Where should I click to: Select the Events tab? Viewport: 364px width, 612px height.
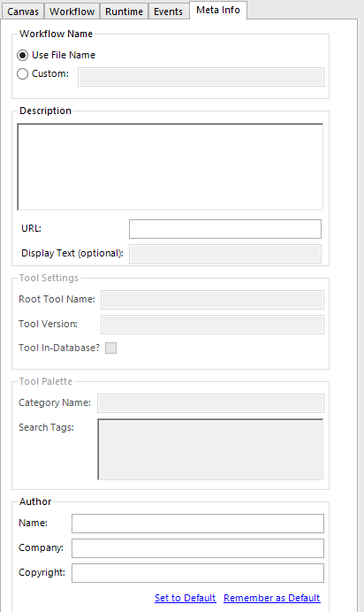[169, 11]
